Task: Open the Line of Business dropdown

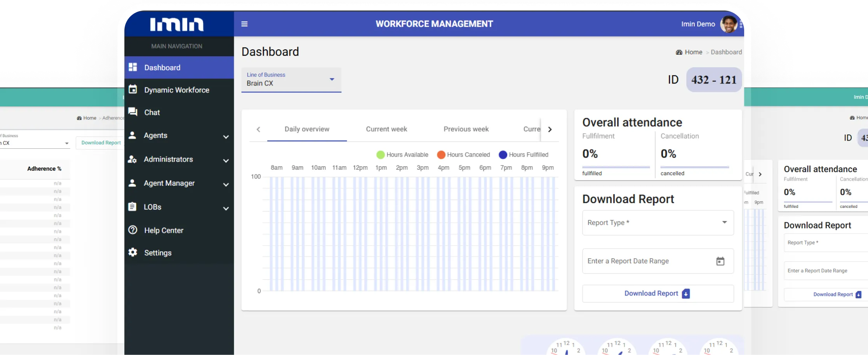Action: [291, 80]
